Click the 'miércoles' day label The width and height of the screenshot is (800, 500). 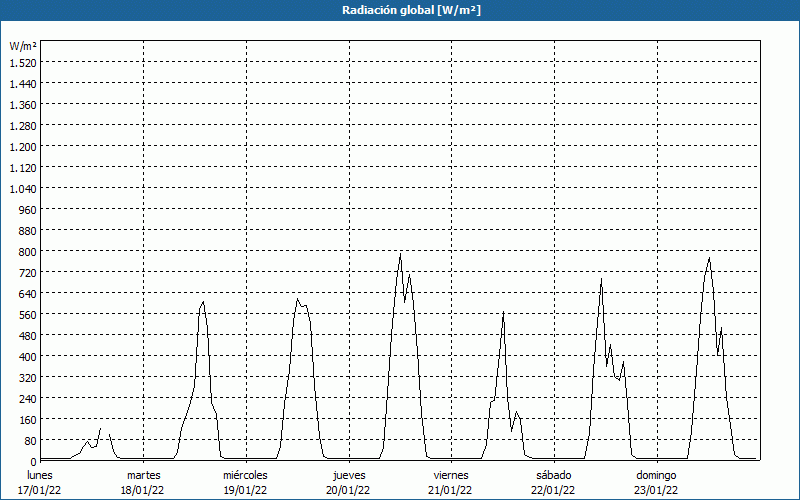click(245, 475)
